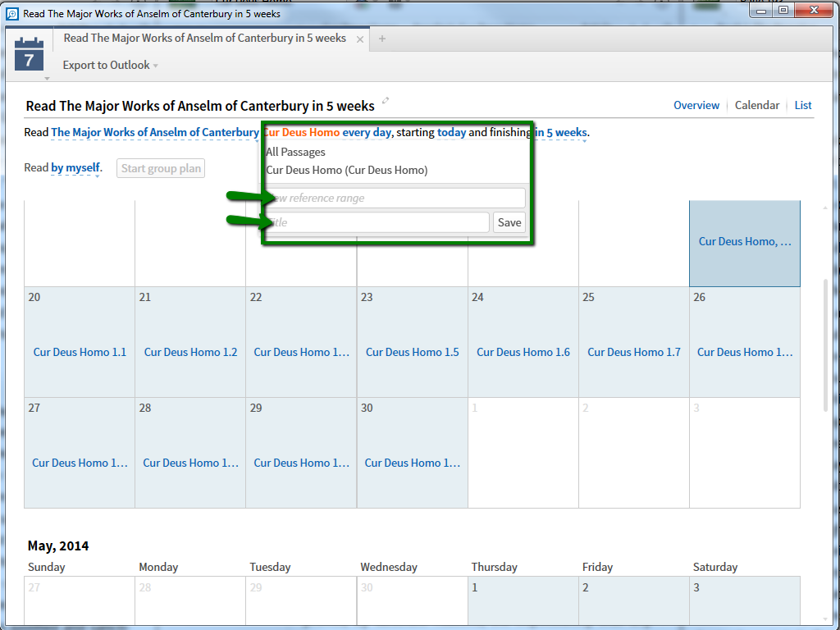Close the reading plan tab
Screen dimensions: 840x630
pyautogui.click(x=360, y=39)
